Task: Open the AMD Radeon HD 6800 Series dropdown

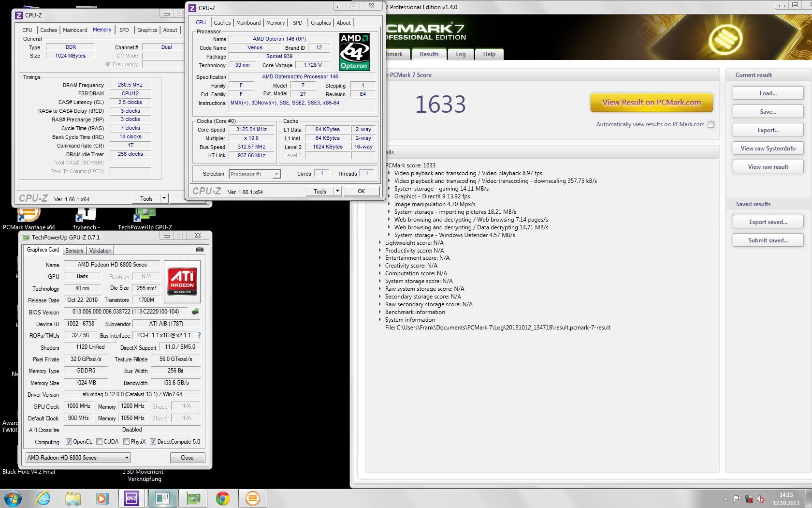Action: 78,457
